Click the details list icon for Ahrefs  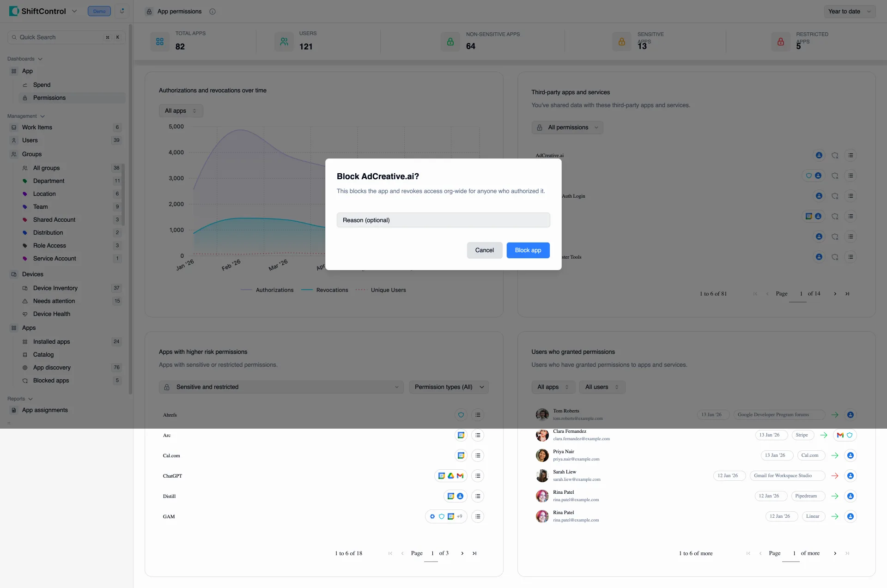click(478, 415)
